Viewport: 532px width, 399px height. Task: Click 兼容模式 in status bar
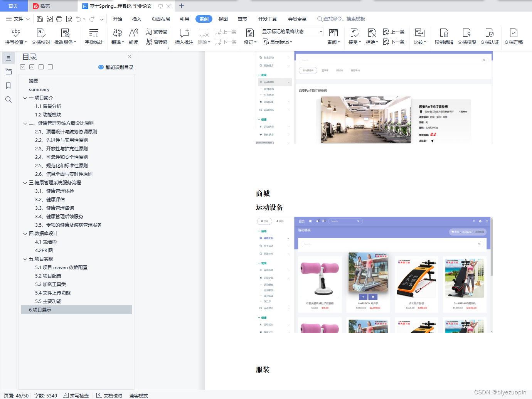(x=139, y=396)
